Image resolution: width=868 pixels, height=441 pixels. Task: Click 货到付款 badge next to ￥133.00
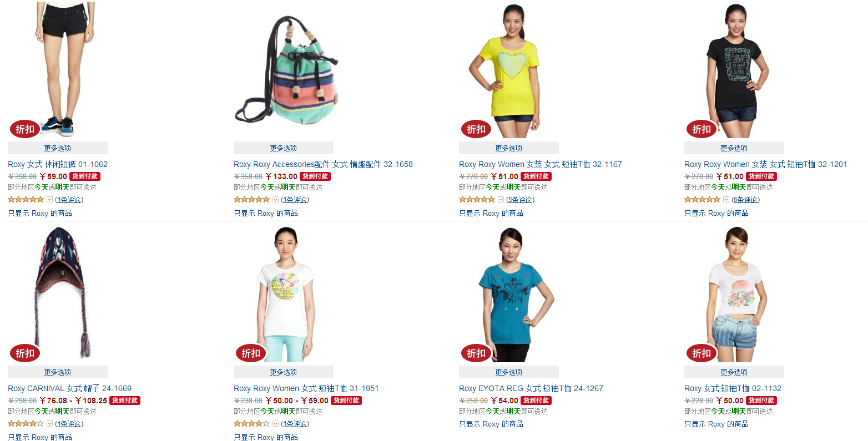[x=315, y=176]
